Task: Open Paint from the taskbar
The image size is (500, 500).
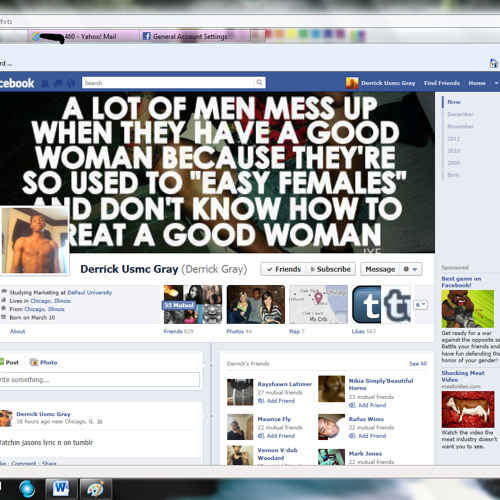Action: (95, 489)
